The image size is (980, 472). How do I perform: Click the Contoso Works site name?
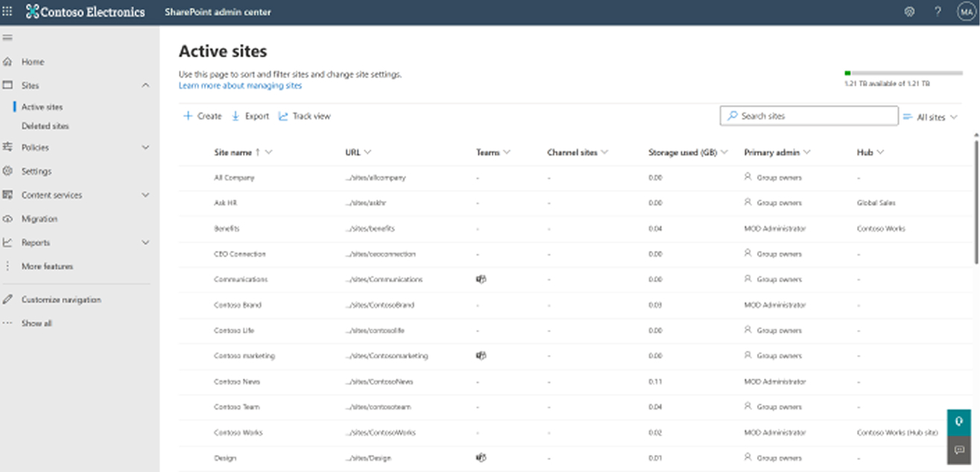pos(238,433)
